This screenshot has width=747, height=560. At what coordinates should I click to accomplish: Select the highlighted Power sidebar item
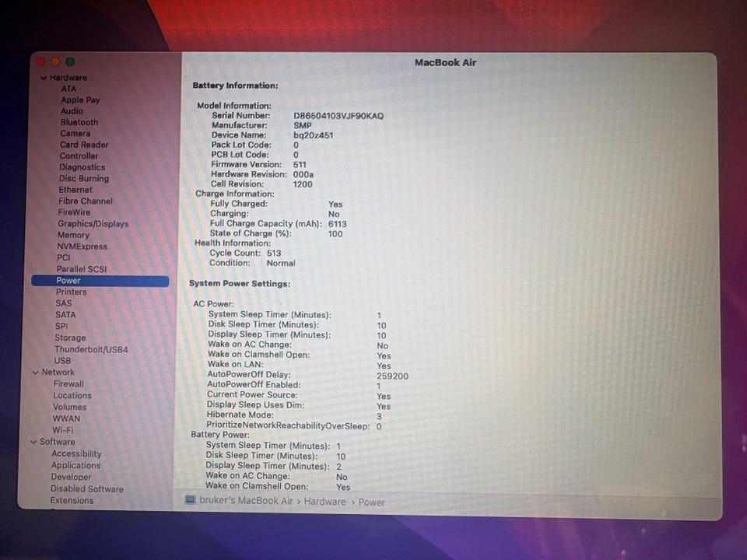(x=100, y=281)
